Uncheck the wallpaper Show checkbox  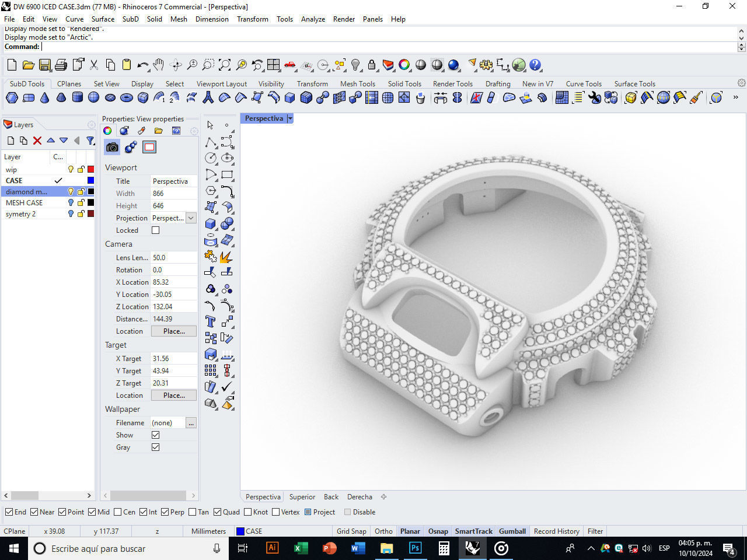click(x=155, y=435)
